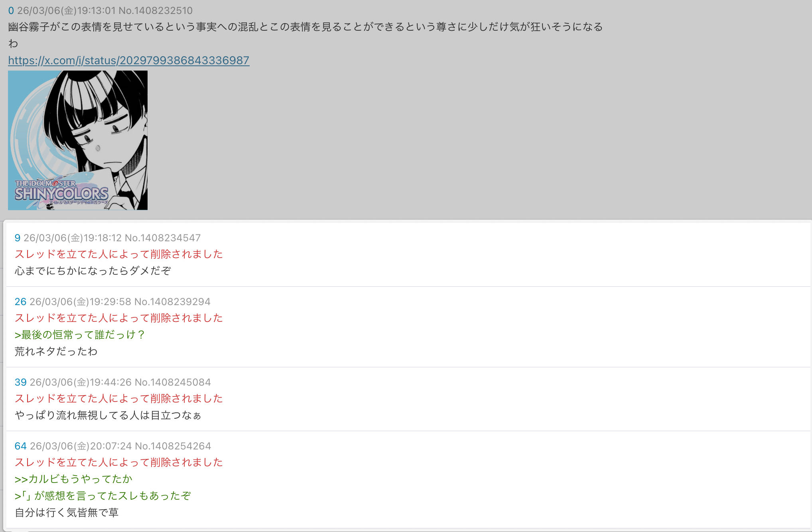Screen dimensions: 812x532
Task: Click reply number 9
Action: (x=17, y=238)
